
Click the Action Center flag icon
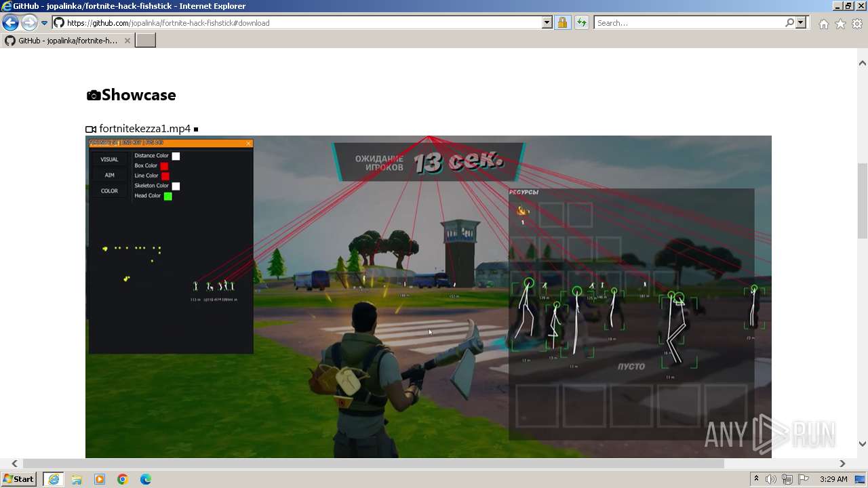coord(804,479)
